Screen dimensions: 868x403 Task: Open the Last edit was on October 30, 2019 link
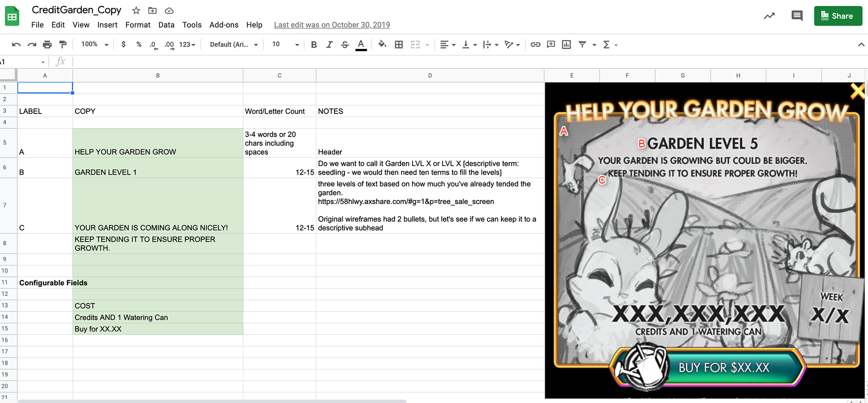click(x=332, y=25)
